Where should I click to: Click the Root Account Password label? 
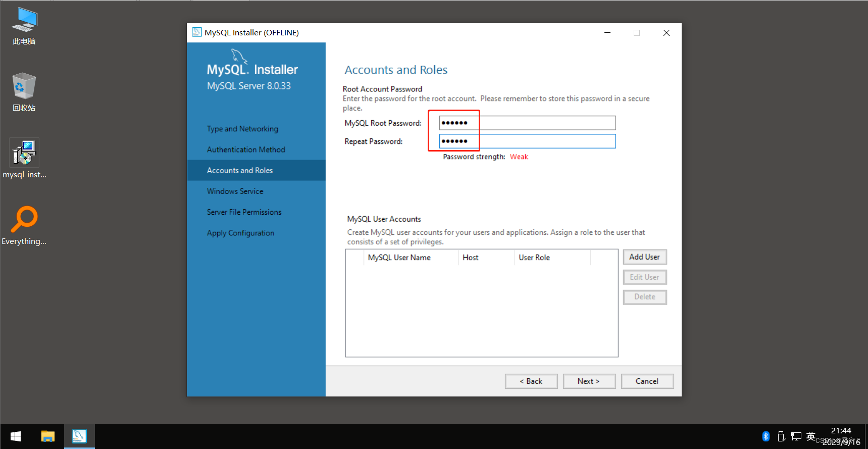pos(382,89)
